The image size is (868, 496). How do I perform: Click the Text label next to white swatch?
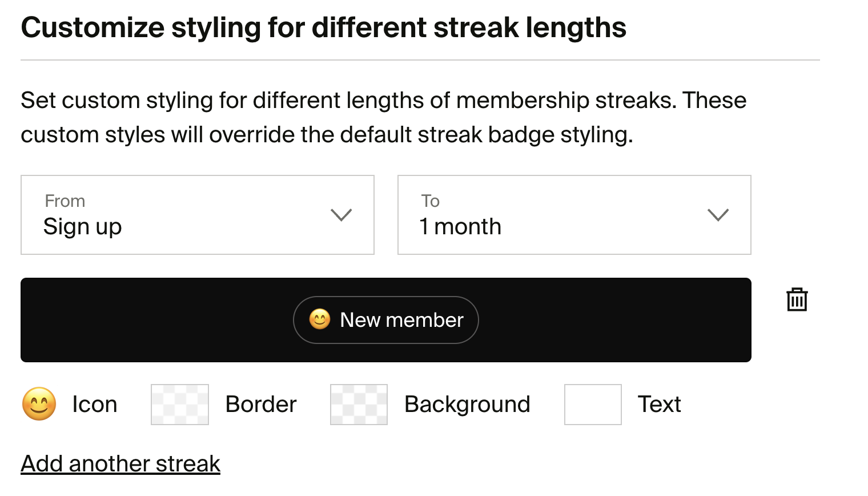(660, 405)
